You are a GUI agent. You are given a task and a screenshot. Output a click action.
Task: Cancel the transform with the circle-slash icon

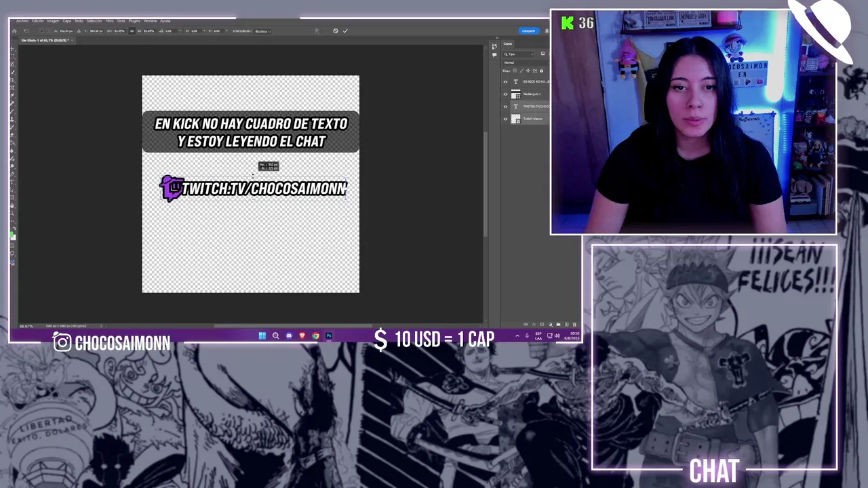click(x=335, y=30)
